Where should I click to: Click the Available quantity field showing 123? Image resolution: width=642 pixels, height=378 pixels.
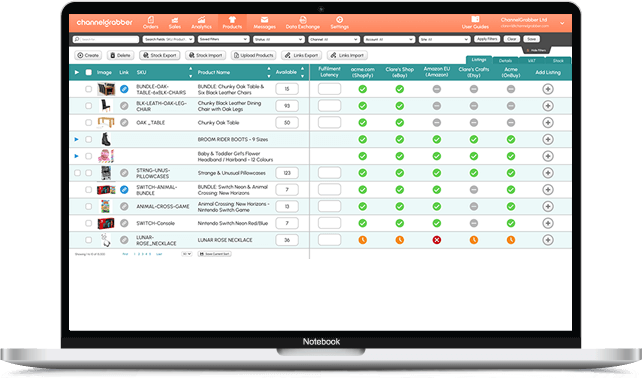(287, 173)
